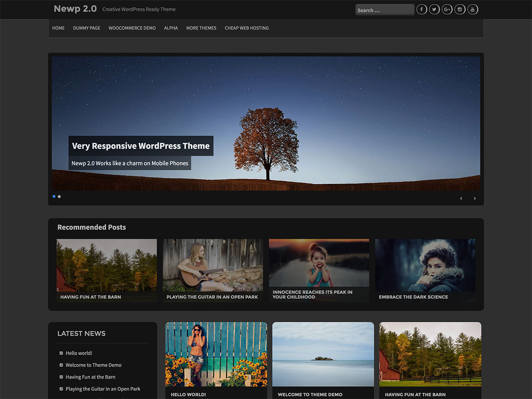The height and width of the screenshot is (399, 532).
Task: Open the Instagram social icon
Action: [460, 9]
